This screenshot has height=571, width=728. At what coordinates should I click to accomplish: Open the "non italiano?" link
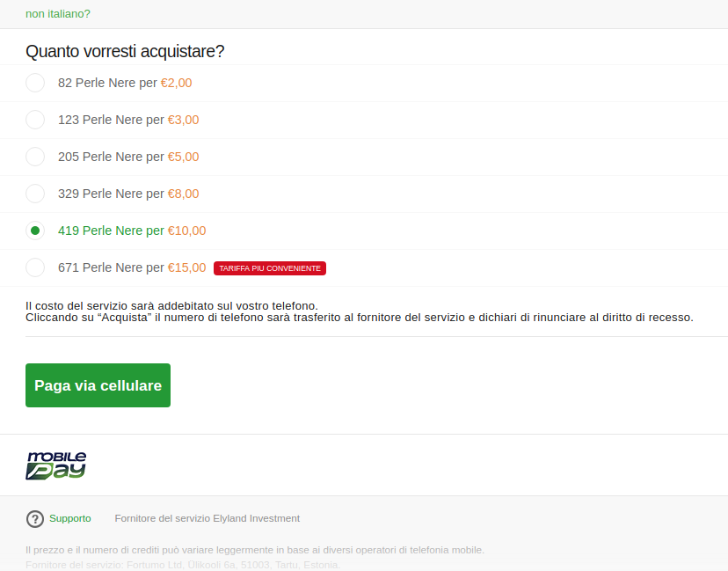[x=58, y=14]
